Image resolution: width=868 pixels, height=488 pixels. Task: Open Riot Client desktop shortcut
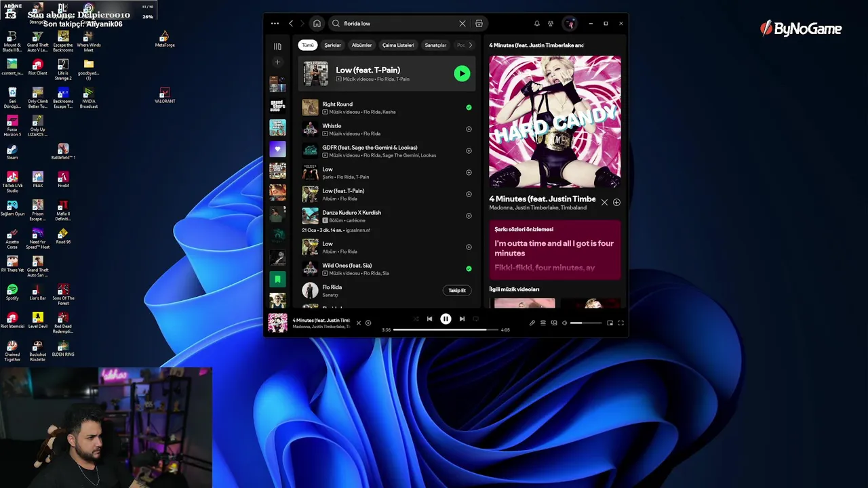[x=38, y=67]
